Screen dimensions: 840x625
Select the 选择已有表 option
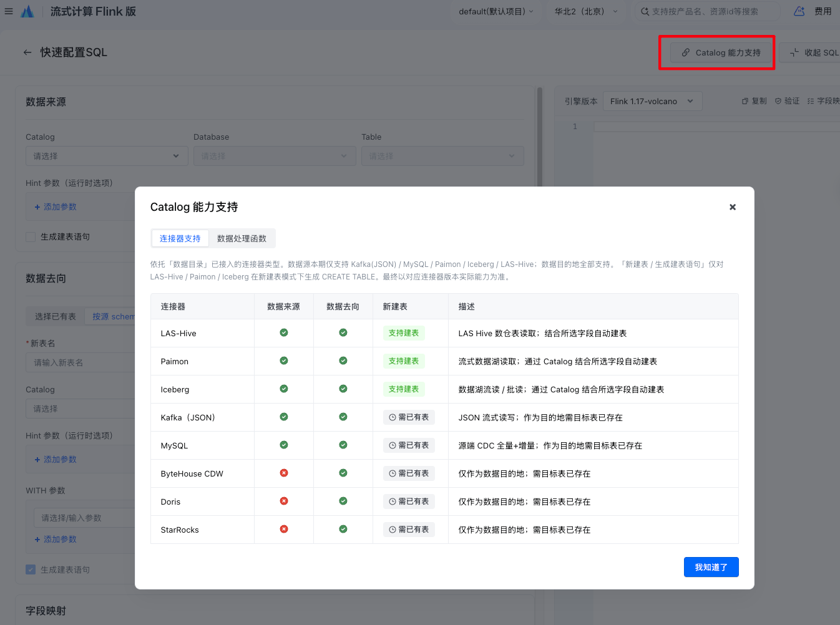click(x=56, y=317)
